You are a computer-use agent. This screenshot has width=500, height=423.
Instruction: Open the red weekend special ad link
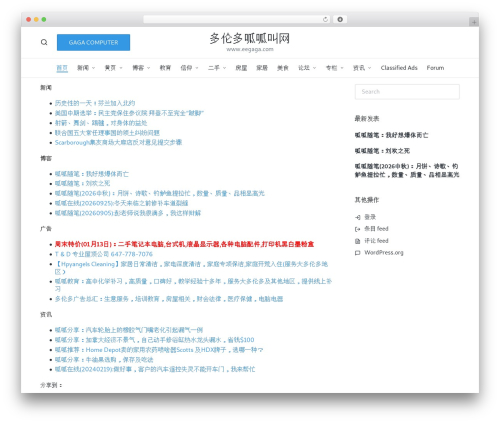click(184, 244)
